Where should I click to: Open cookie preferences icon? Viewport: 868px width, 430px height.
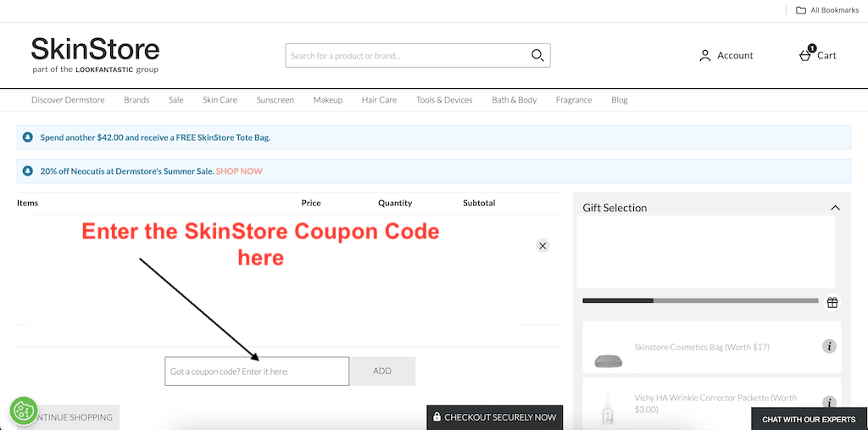click(23, 410)
